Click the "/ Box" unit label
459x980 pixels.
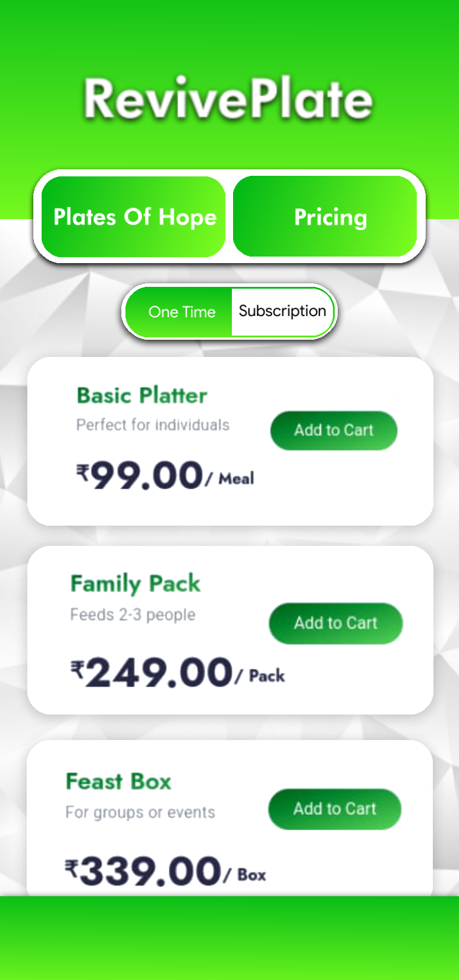point(246,875)
